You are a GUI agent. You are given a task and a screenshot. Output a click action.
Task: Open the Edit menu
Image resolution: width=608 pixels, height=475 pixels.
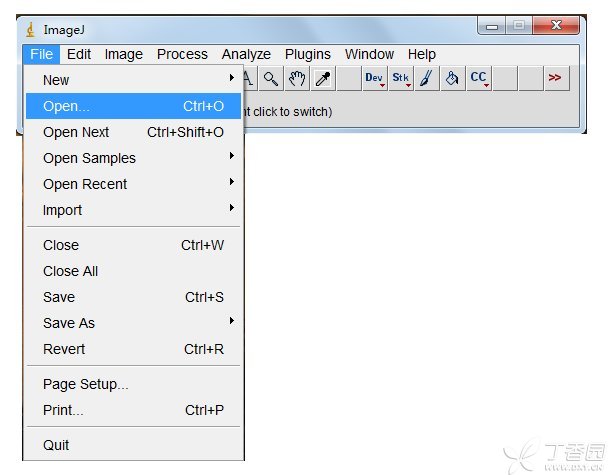tap(79, 54)
